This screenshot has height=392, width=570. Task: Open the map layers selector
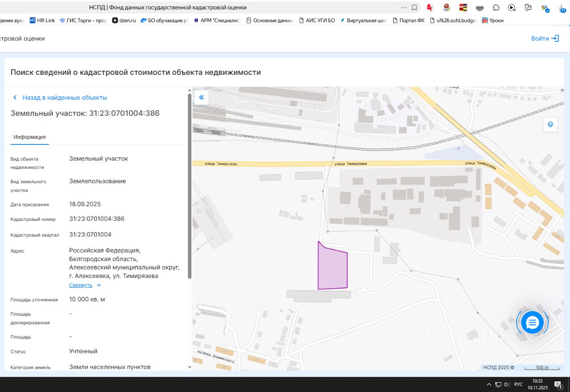[x=550, y=124]
